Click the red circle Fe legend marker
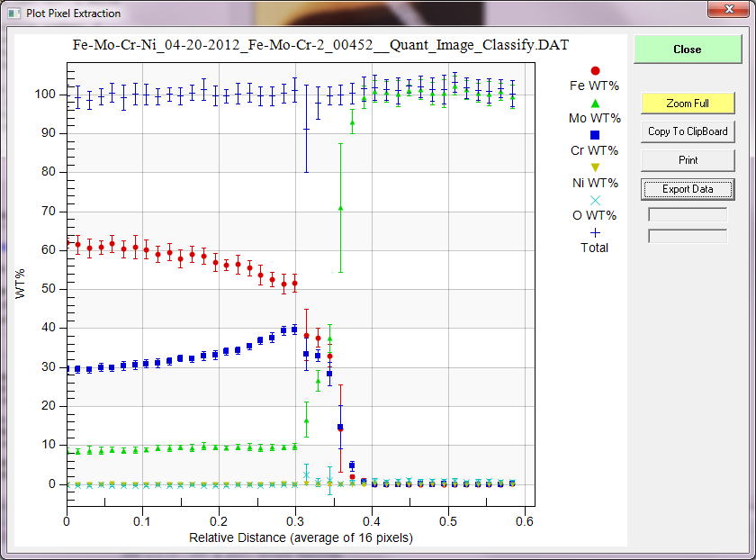Viewport: 756px width, 560px height. tap(594, 70)
